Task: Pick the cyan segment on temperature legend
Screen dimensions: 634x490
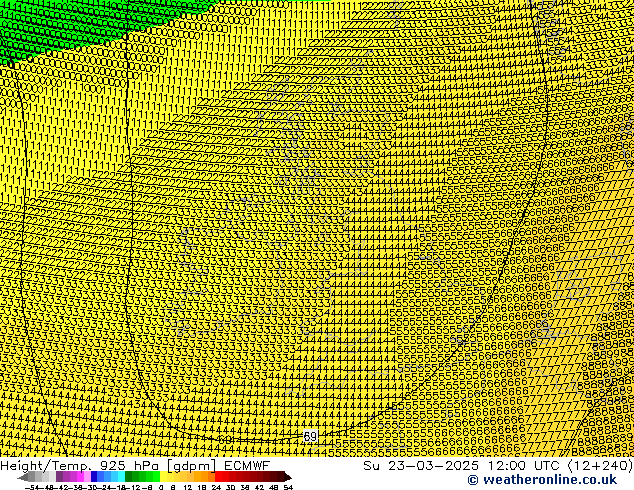Action: pos(118,477)
